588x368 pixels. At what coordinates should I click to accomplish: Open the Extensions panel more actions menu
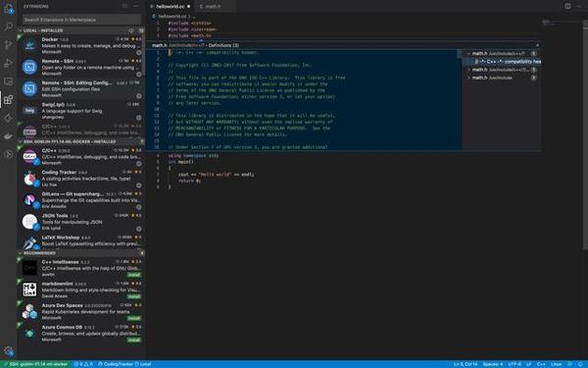[136, 6]
